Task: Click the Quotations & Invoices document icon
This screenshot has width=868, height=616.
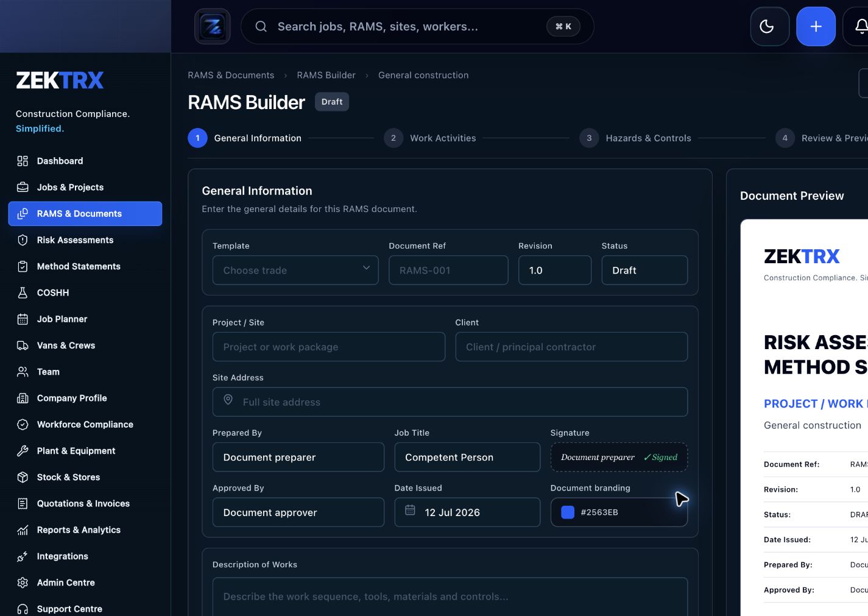Action: (x=23, y=503)
